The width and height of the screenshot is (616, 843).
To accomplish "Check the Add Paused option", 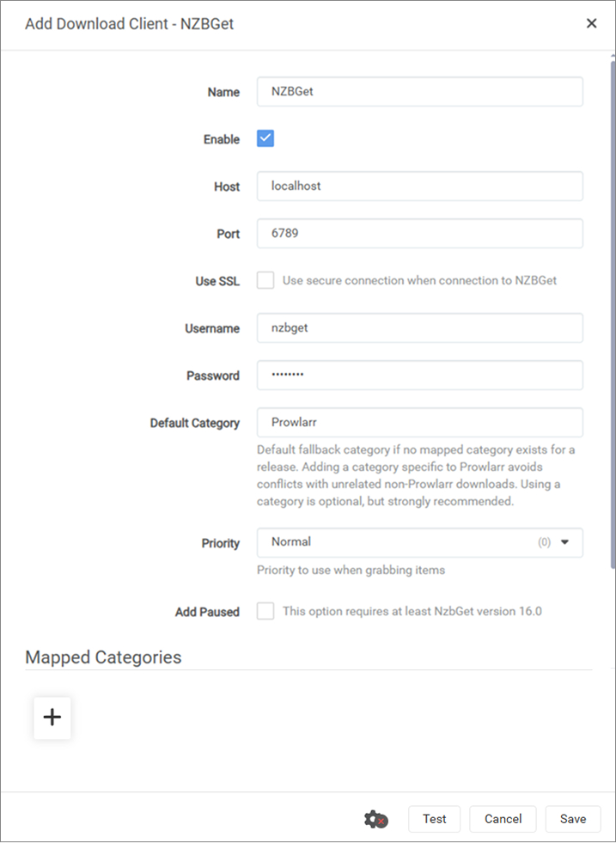I will [x=265, y=612].
